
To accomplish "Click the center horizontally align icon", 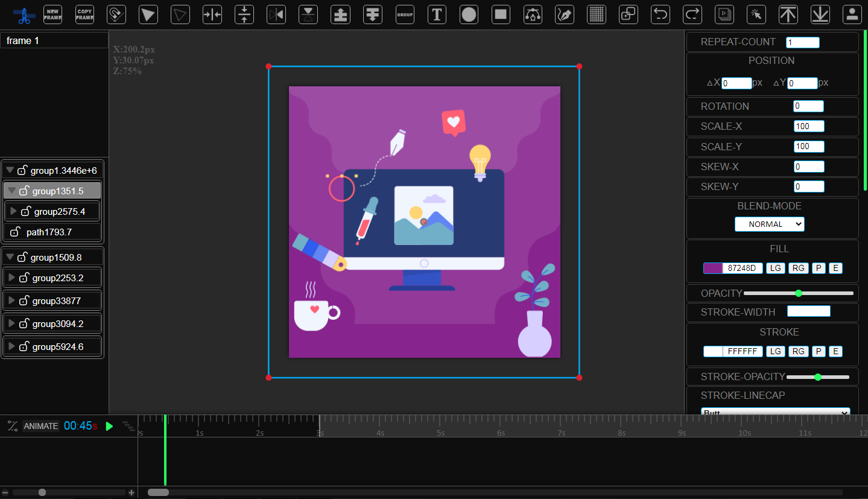I will (212, 14).
